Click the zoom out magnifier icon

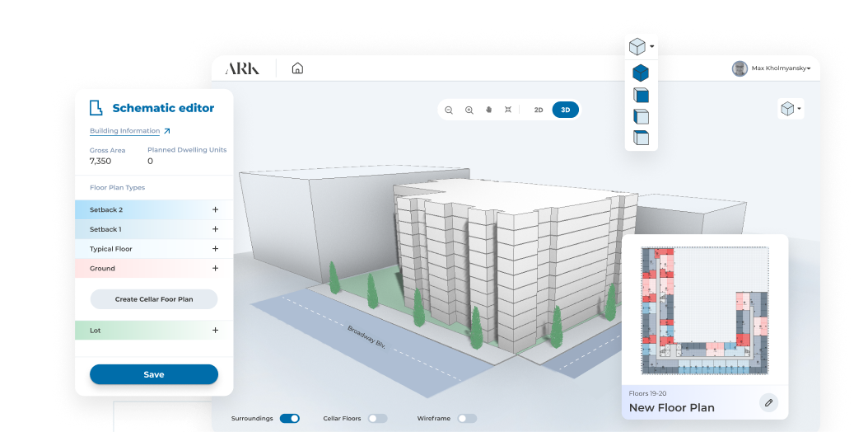(449, 110)
